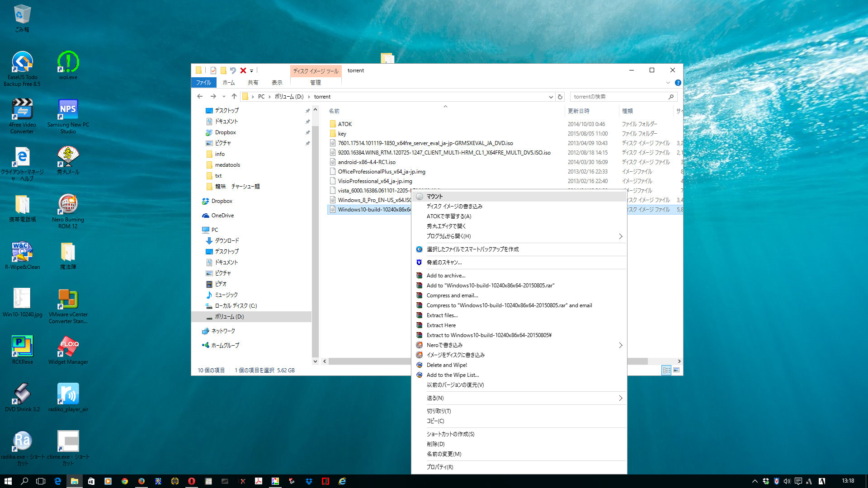This screenshot has height=488, width=868.
Task: Switch to ホーム ribbon tab
Action: point(228,83)
